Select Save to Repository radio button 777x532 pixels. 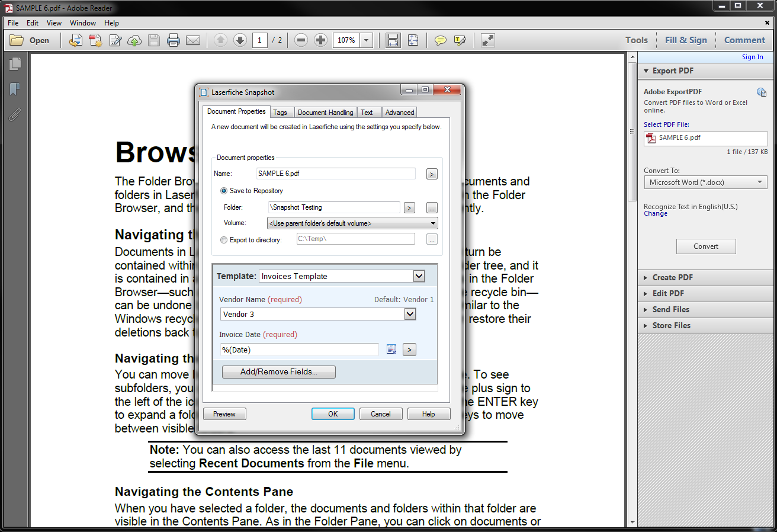[224, 191]
